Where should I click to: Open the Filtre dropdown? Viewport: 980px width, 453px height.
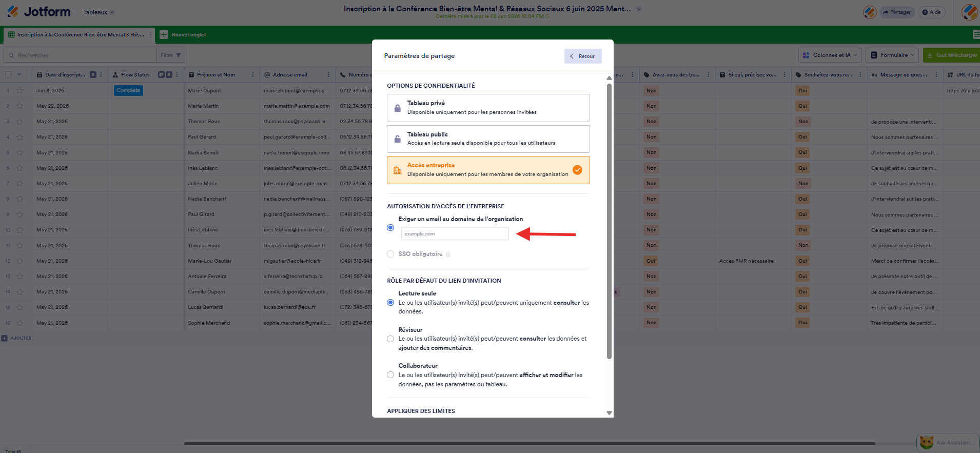[170, 55]
